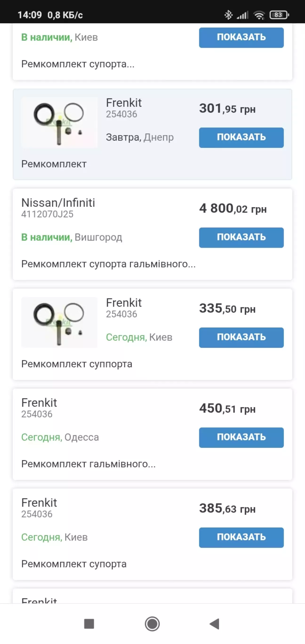Tap 'Ремкомплект суппорта' description text

(x=76, y=364)
